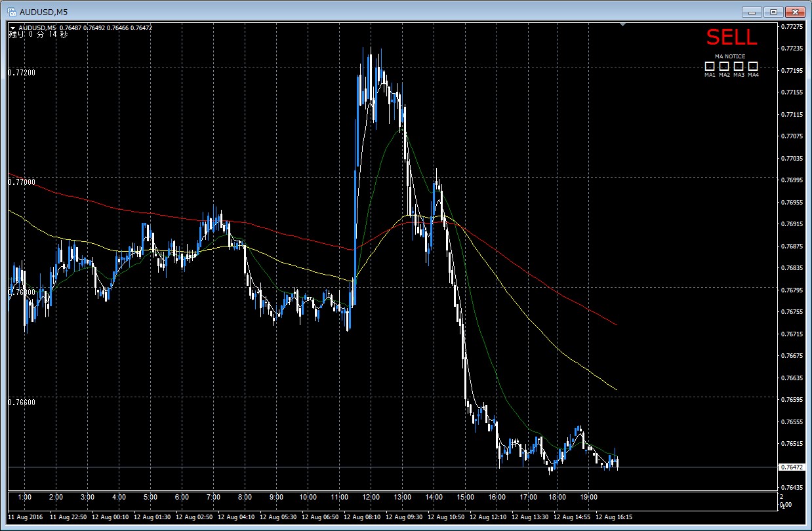
Task: Click the 0.76435 value on price scale
Action: 792,488
